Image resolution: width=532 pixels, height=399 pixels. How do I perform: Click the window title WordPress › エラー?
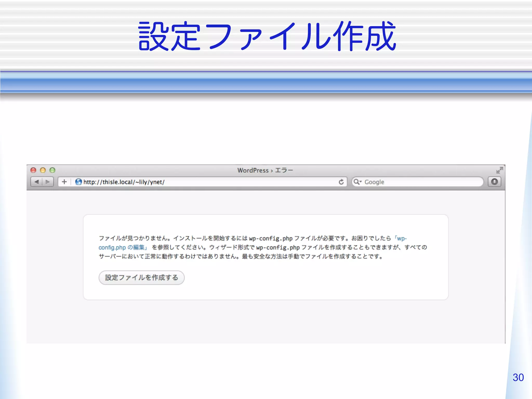pyautogui.click(x=265, y=170)
